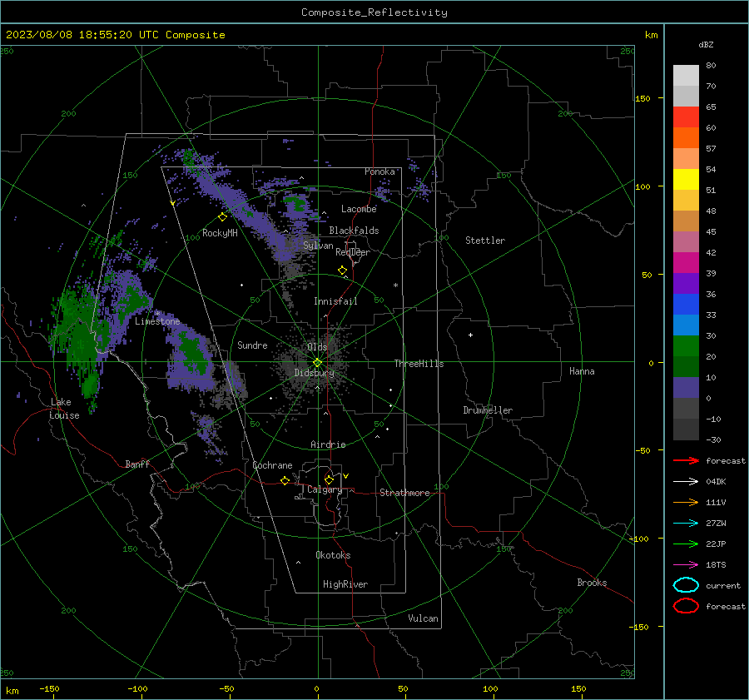Click the green 22JP arrow icon
Screen dimensions: 749x700
[686, 544]
